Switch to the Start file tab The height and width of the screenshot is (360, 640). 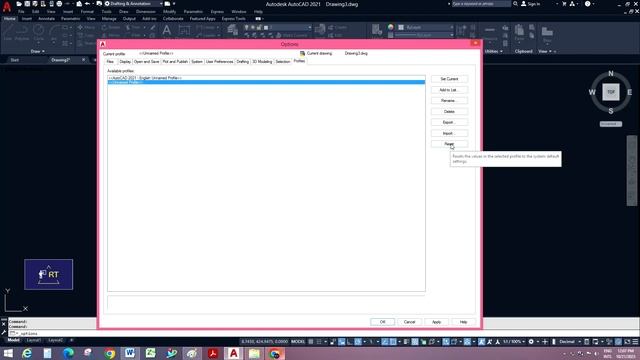15,60
